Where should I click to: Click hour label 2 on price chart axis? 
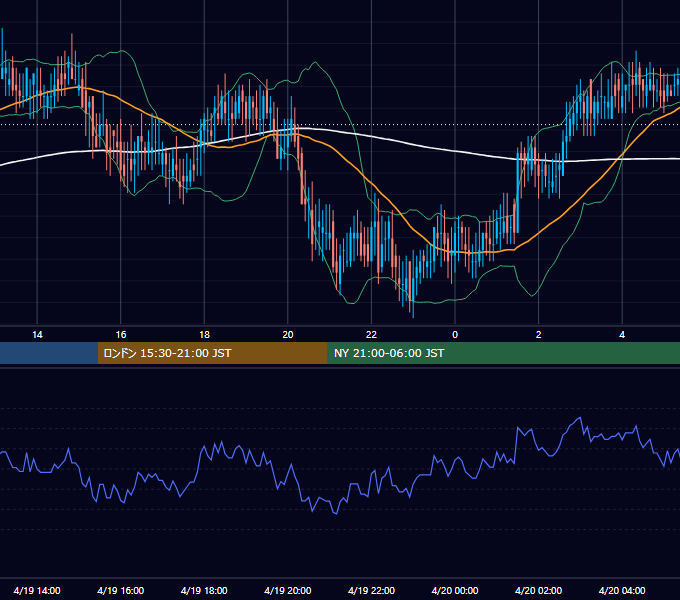(x=539, y=335)
